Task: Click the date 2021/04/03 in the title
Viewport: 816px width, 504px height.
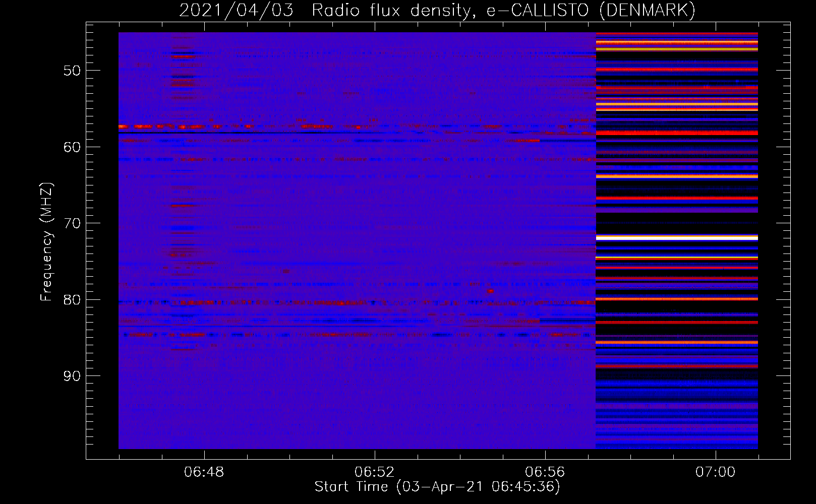Action: point(236,10)
